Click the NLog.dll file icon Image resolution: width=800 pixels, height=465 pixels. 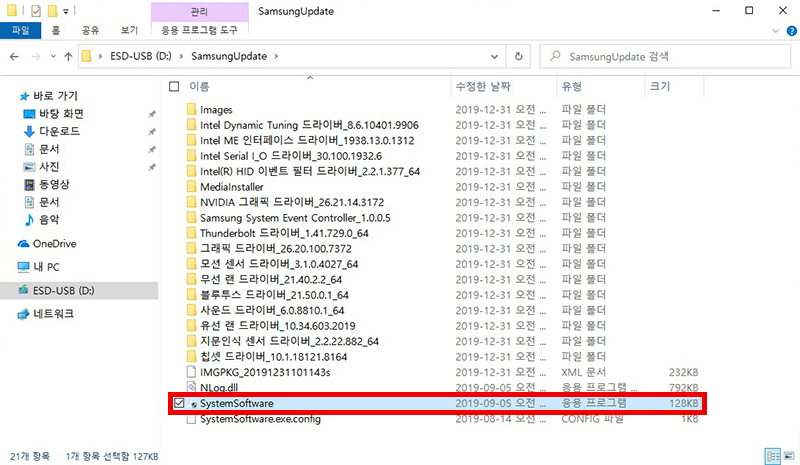[x=191, y=387]
